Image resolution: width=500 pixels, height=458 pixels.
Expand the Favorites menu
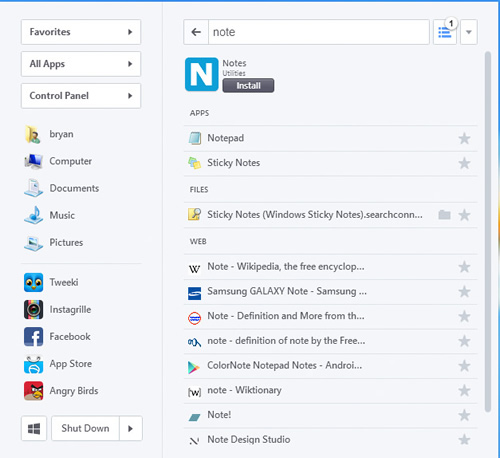tap(81, 32)
